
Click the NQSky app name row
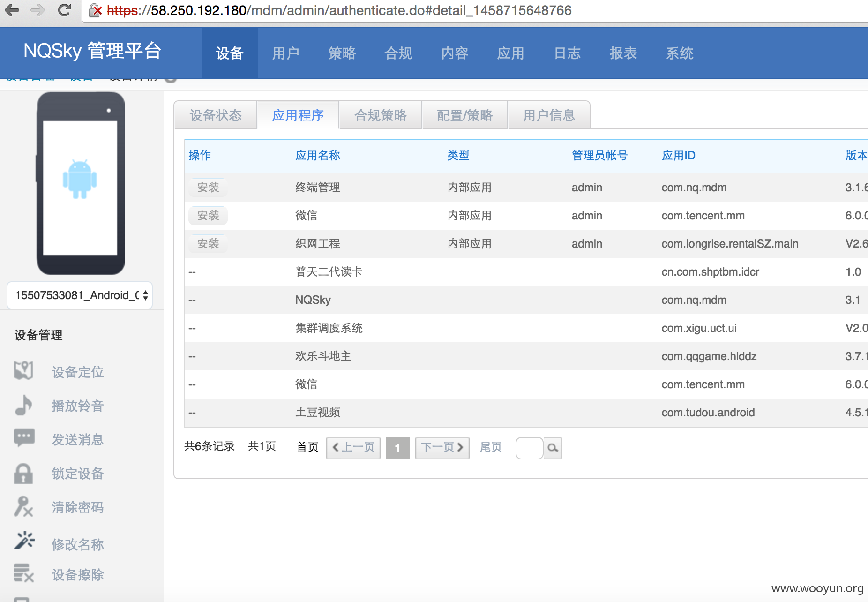[x=313, y=300]
